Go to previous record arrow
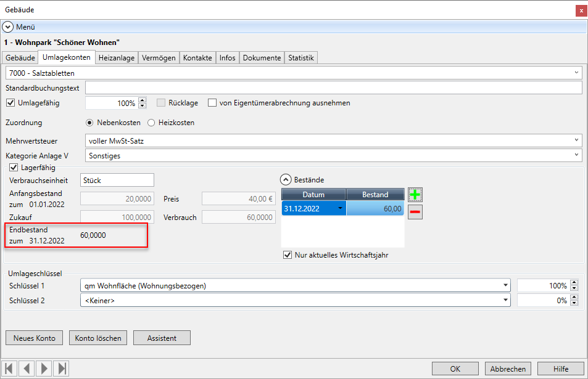This screenshot has width=588, height=379. [x=28, y=369]
